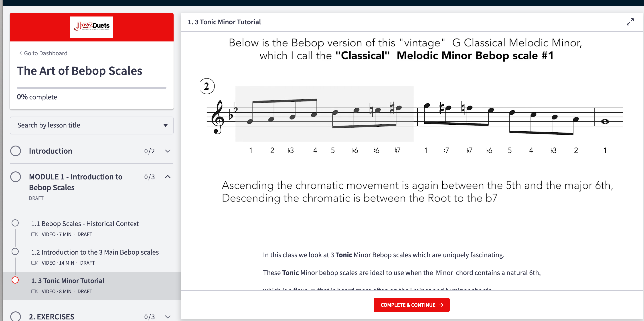Click the MODULE 1 completion circle

16,177
